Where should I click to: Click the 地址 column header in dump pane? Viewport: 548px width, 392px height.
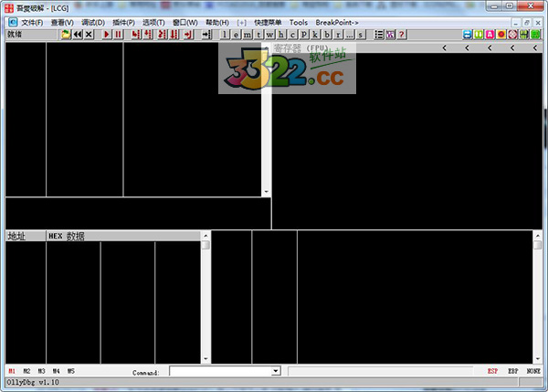(x=26, y=236)
